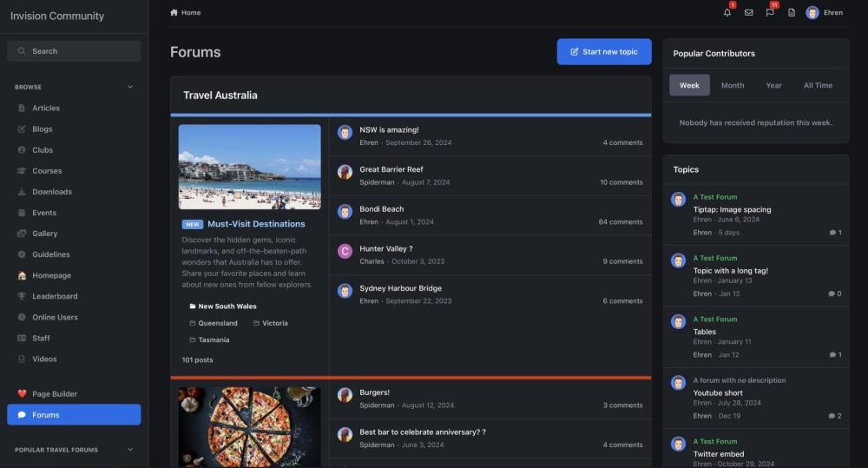Image resolution: width=868 pixels, height=468 pixels.
Task: Open Ehren's user avatar menu
Action: coord(812,13)
